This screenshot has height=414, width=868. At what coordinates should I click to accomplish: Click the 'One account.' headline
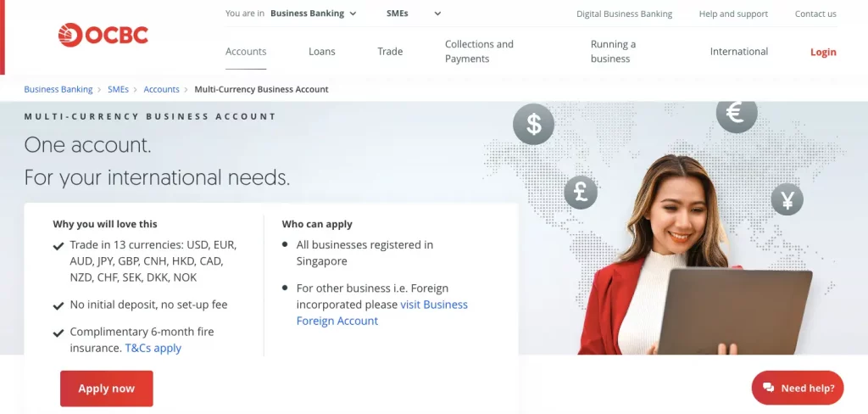[x=87, y=145]
